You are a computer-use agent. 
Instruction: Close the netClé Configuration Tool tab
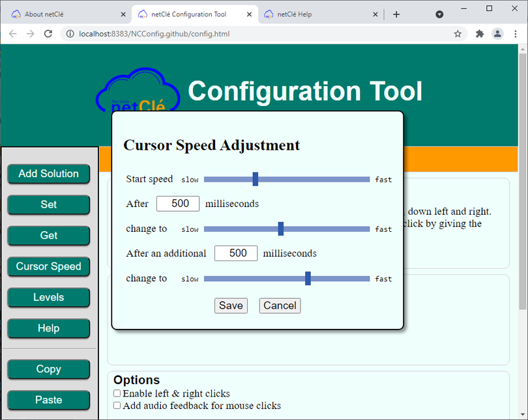pos(249,14)
